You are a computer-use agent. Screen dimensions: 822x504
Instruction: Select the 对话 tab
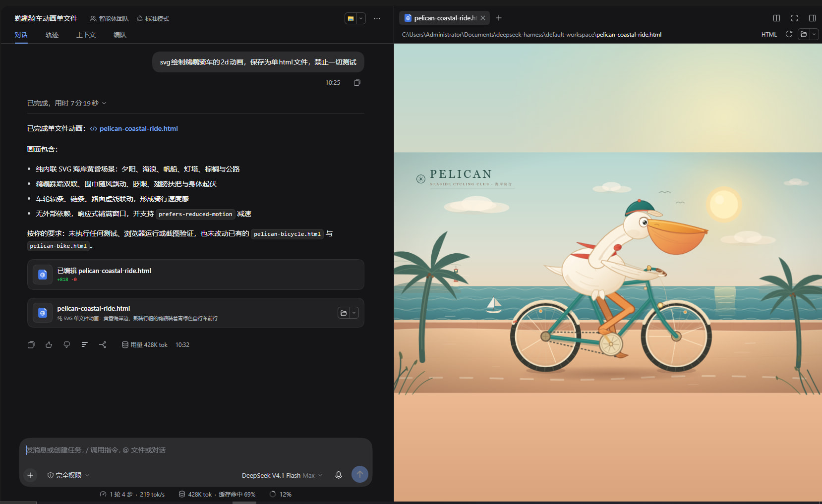21,35
